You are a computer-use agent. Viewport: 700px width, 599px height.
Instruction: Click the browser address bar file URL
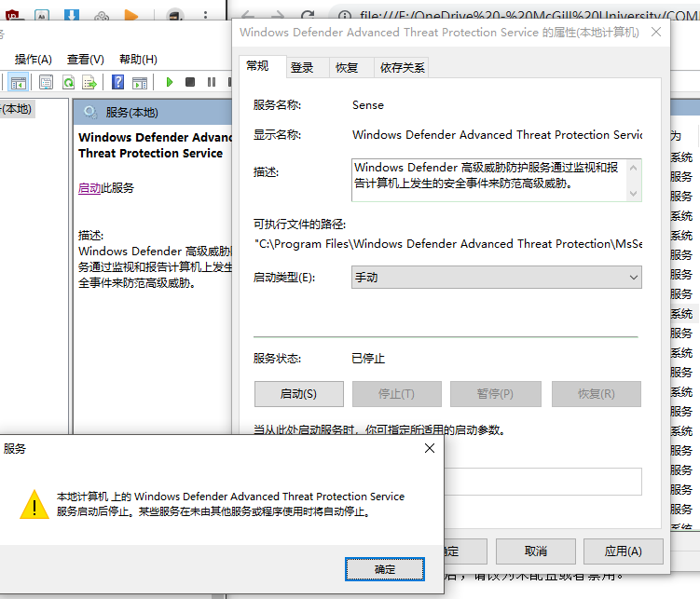pos(529,16)
